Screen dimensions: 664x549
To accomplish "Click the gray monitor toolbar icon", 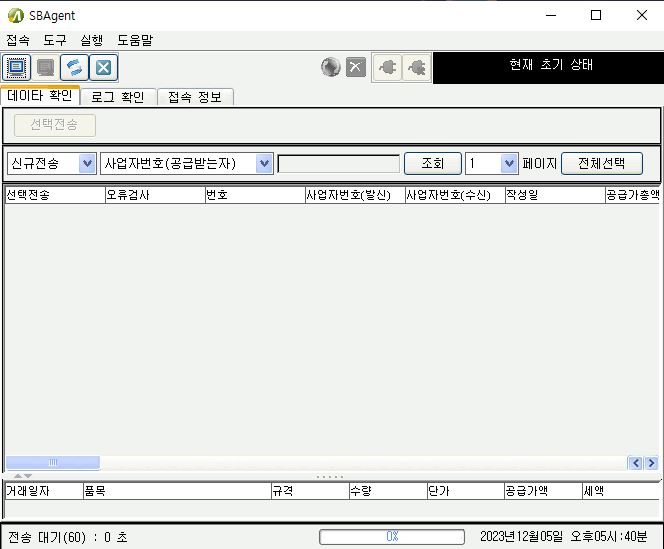I will (45, 67).
